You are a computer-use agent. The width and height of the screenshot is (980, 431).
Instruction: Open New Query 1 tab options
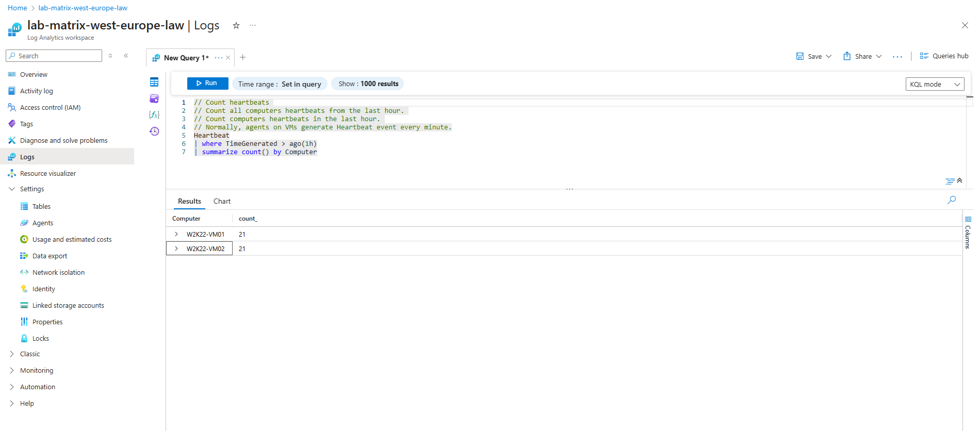pyautogui.click(x=219, y=58)
